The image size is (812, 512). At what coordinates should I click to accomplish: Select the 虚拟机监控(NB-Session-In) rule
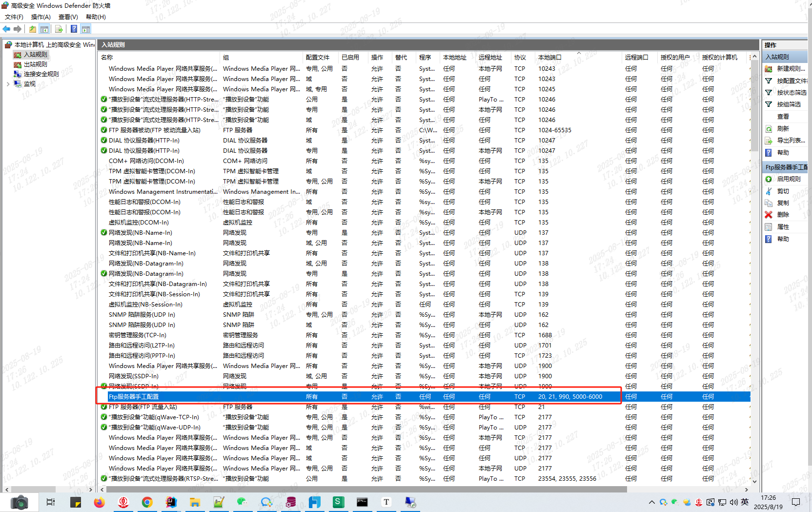(424, 305)
